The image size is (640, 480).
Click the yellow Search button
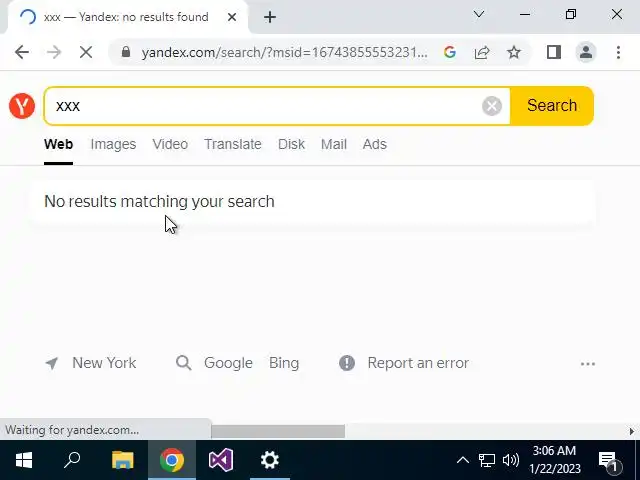tap(552, 106)
